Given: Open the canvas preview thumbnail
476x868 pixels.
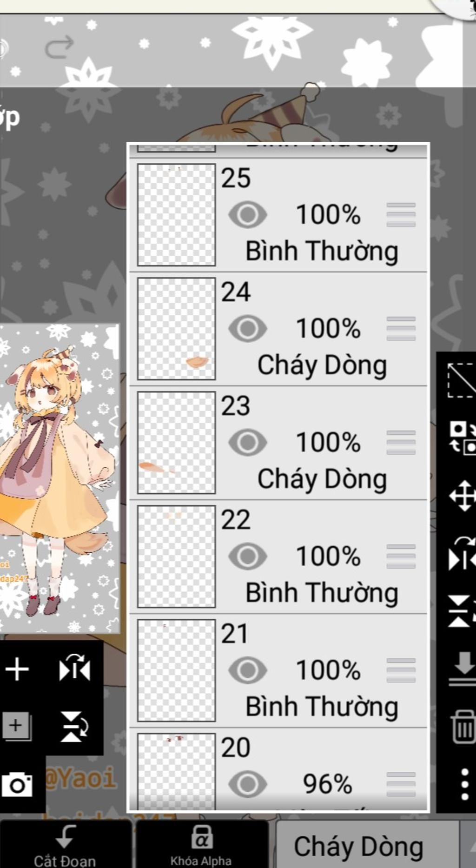Looking at the screenshot, I should tap(59, 478).
